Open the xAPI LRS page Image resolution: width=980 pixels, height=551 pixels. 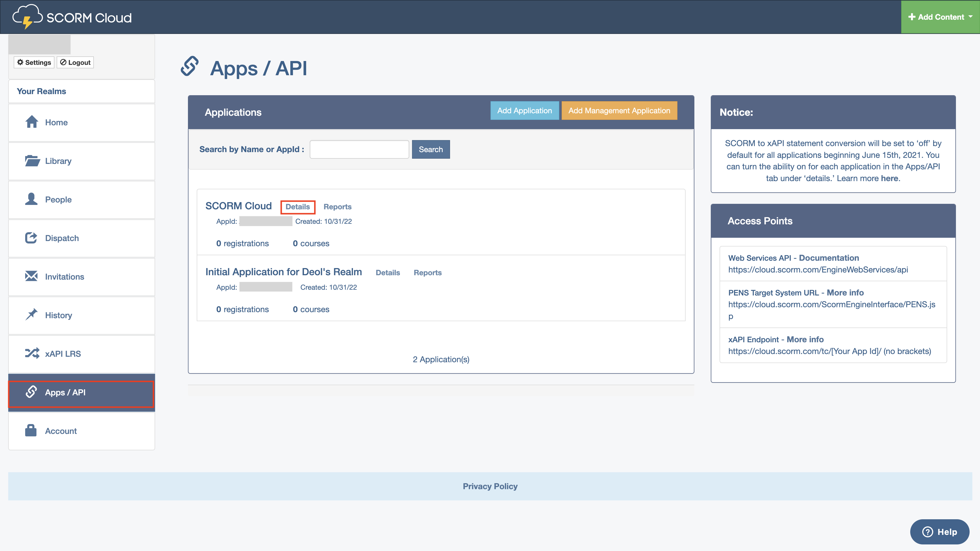[x=82, y=354]
